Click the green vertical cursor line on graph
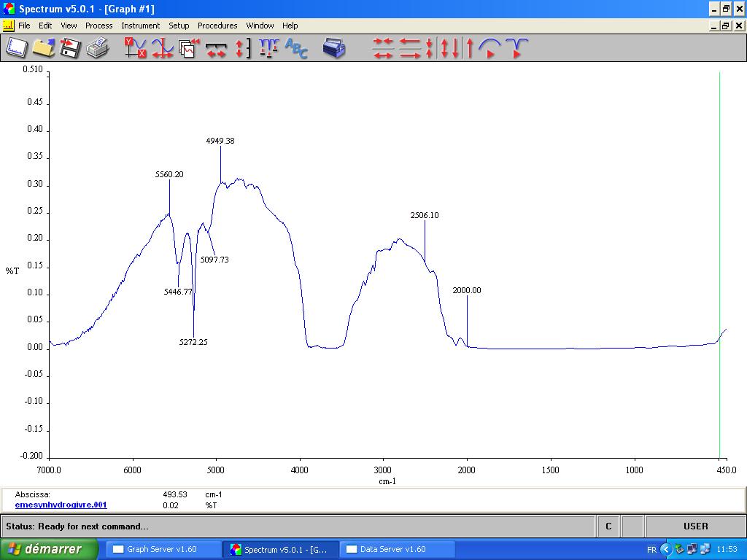The image size is (747, 560). [x=719, y=219]
